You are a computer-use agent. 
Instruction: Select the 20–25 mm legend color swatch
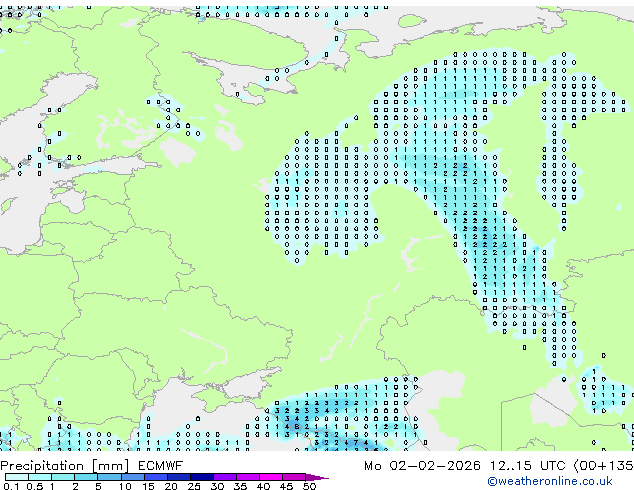pyautogui.click(x=178, y=477)
